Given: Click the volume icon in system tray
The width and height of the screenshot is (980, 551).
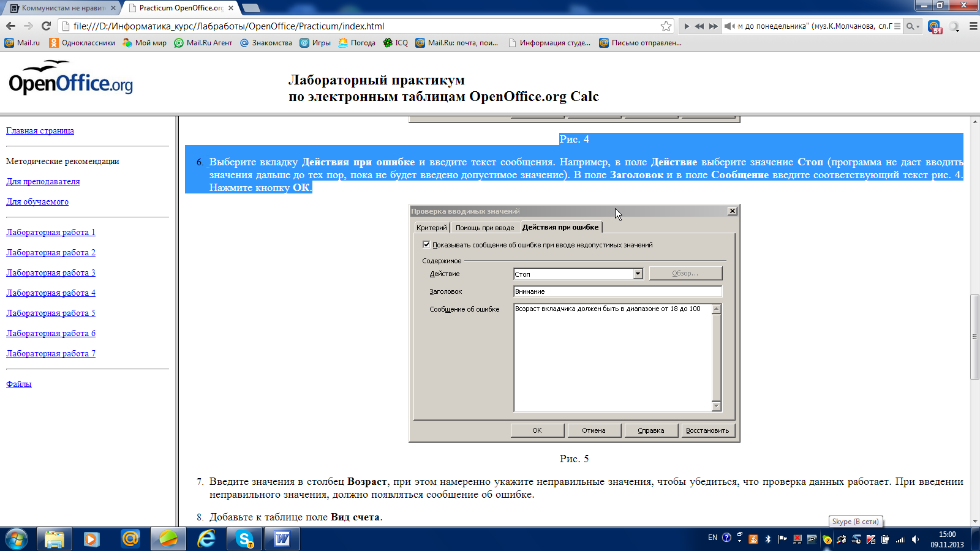Looking at the screenshot, I should click(915, 539).
